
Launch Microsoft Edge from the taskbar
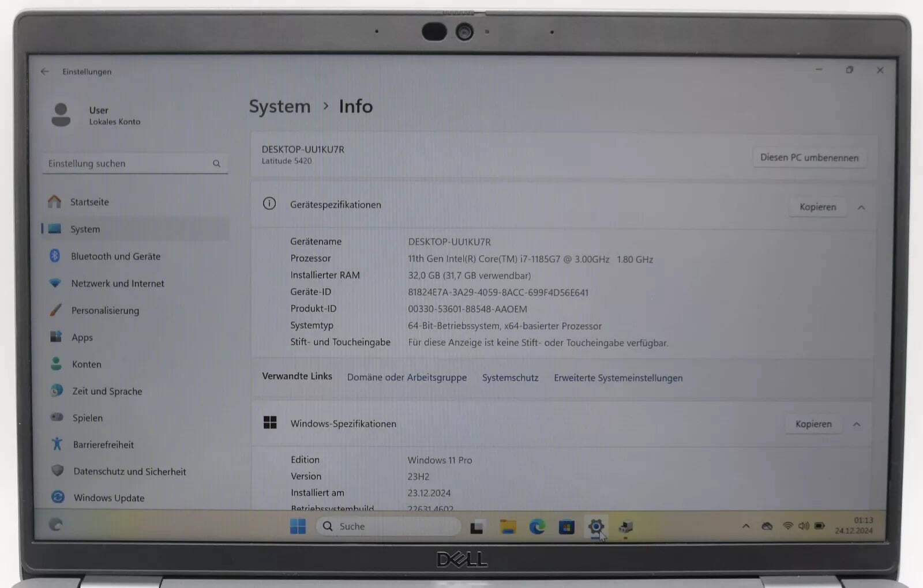[x=537, y=526]
